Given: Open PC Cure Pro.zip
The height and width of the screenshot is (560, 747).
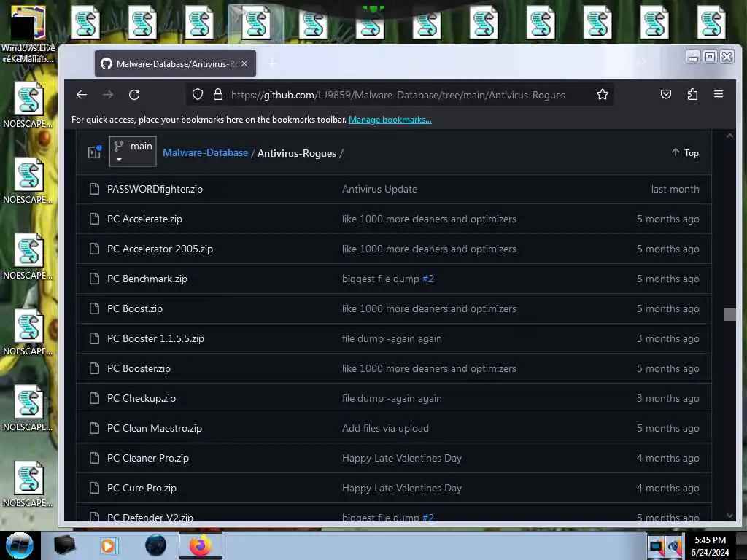Looking at the screenshot, I should coord(142,488).
